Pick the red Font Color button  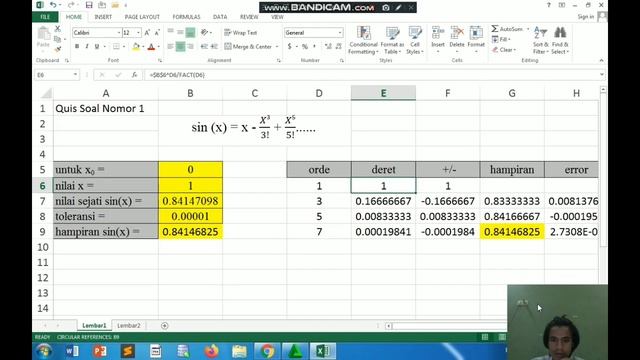click(x=151, y=47)
